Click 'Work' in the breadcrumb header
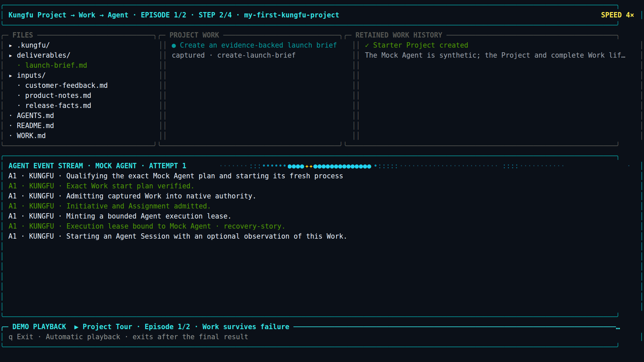This screenshot has width=644, height=362. point(87,15)
